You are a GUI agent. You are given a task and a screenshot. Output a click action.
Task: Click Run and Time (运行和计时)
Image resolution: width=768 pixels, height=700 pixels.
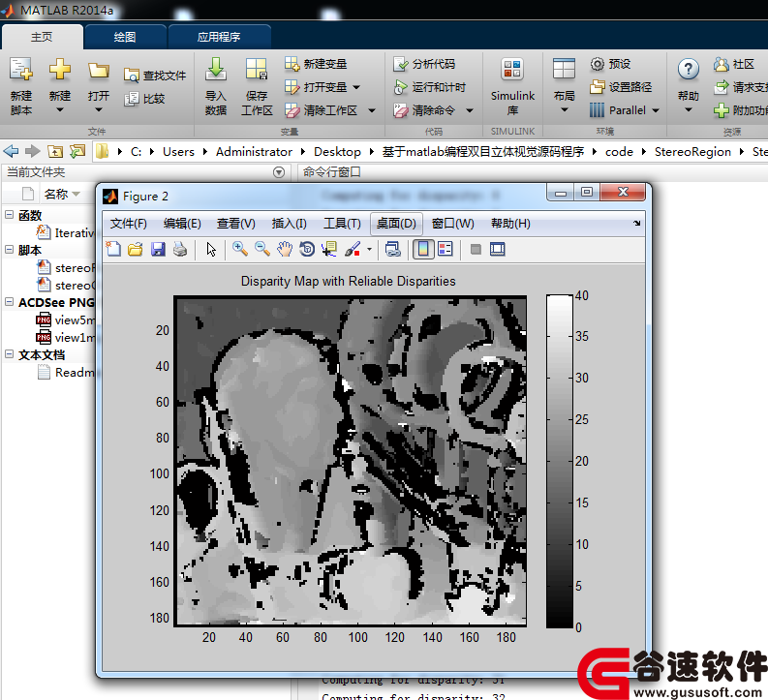click(430, 87)
